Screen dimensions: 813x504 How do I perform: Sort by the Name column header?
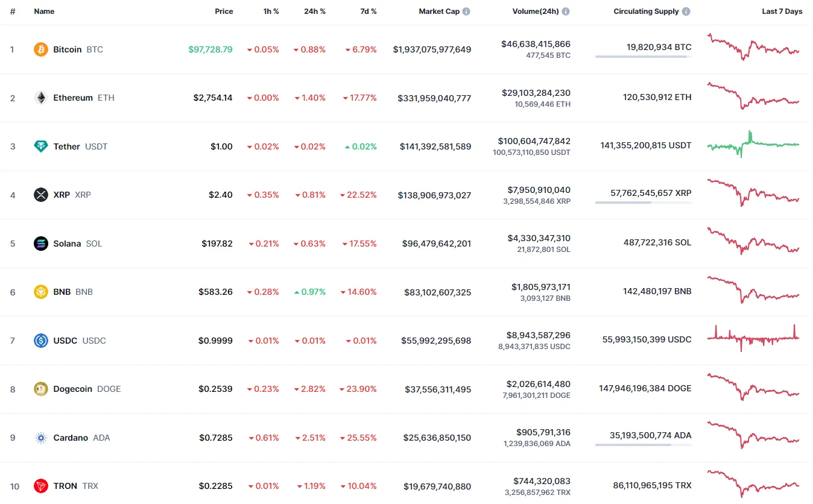44,11
